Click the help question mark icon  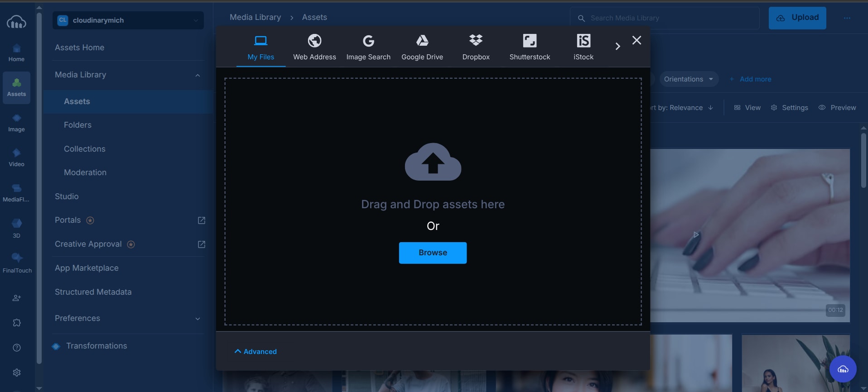click(17, 348)
